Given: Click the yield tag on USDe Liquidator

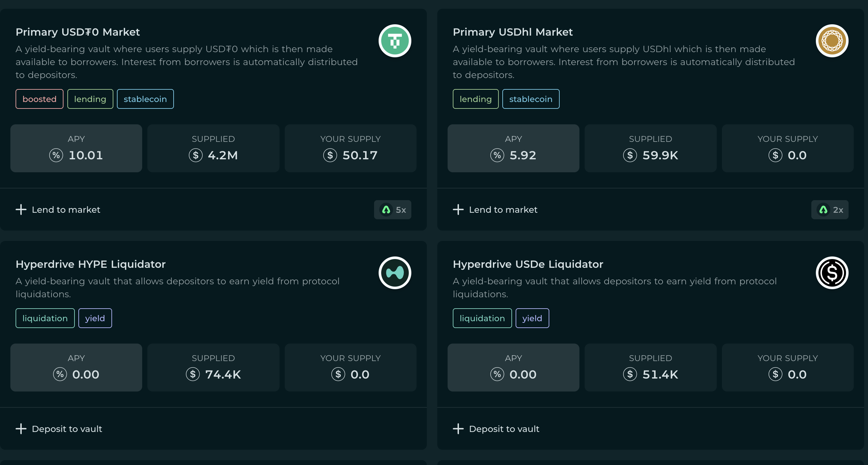Looking at the screenshot, I should tap(532, 318).
